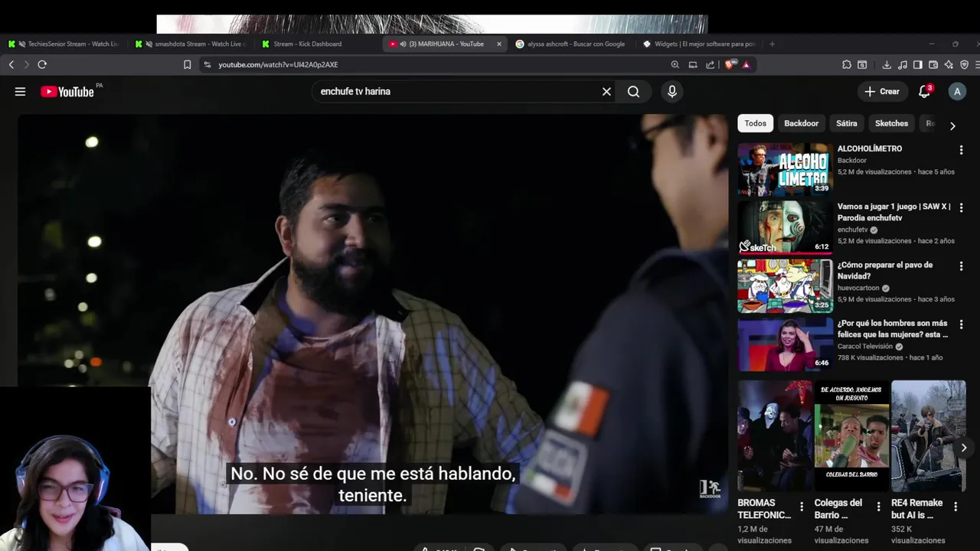Open the enchufetv channel name link
The height and width of the screenshot is (551, 980).
[x=852, y=230]
